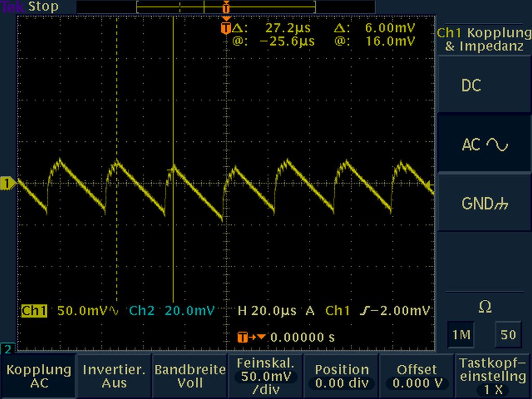Open the Kopplung AC menu
Screen dimensions: 532x399
click(39, 376)
